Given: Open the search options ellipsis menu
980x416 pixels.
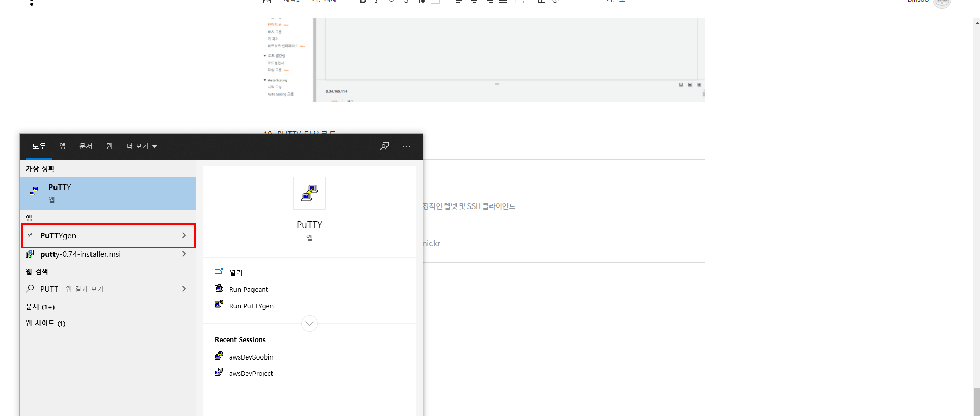Looking at the screenshot, I should [406, 146].
